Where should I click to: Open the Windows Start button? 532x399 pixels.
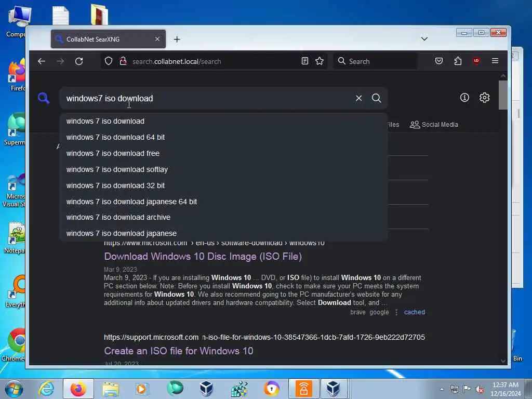[14, 389]
